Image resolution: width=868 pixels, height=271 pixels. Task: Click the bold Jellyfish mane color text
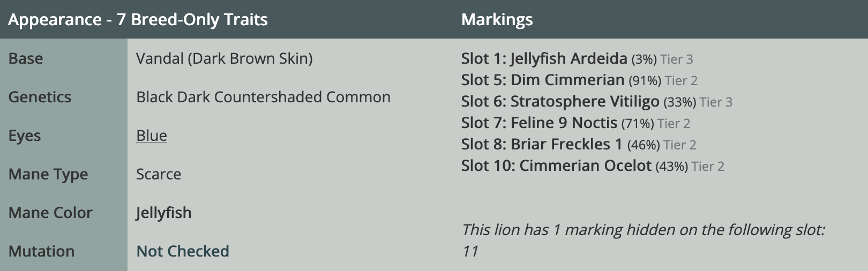click(163, 213)
